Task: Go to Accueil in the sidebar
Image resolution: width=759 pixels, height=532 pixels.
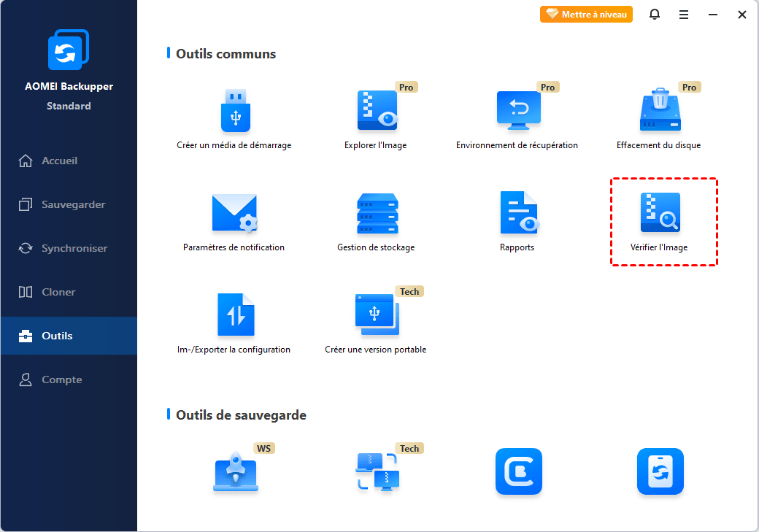Action: pyautogui.click(x=69, y=161)
